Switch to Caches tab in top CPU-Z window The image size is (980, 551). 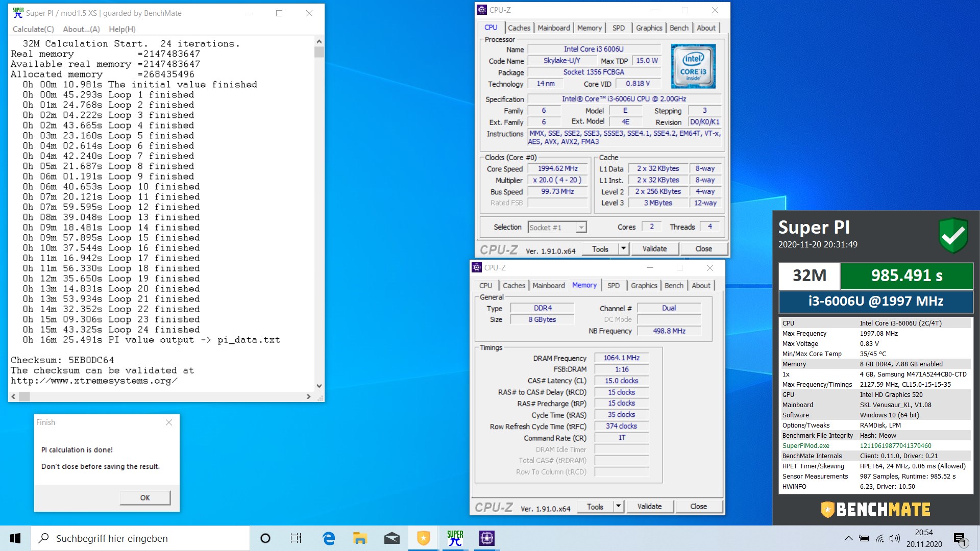click(x=519, y=28)
